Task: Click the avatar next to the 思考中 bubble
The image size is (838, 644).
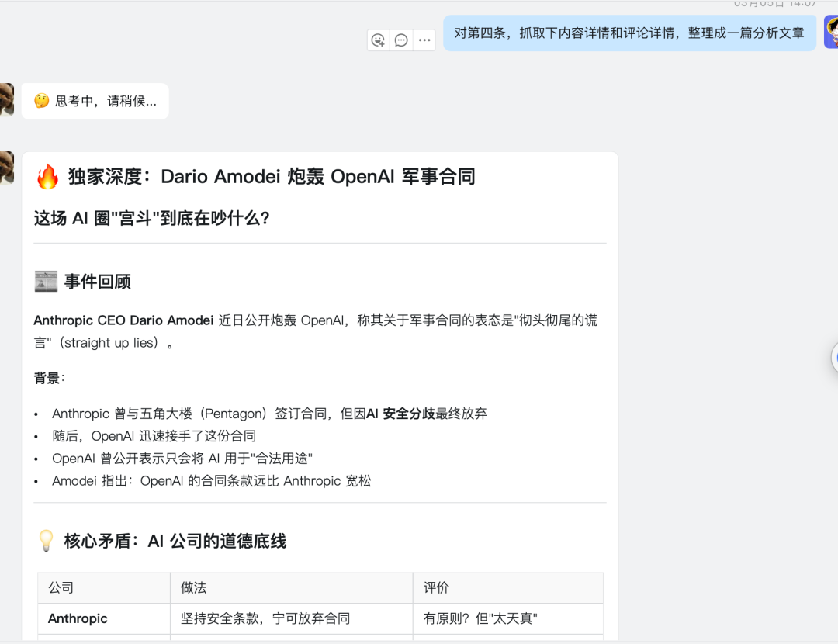Action: point(8,101)
